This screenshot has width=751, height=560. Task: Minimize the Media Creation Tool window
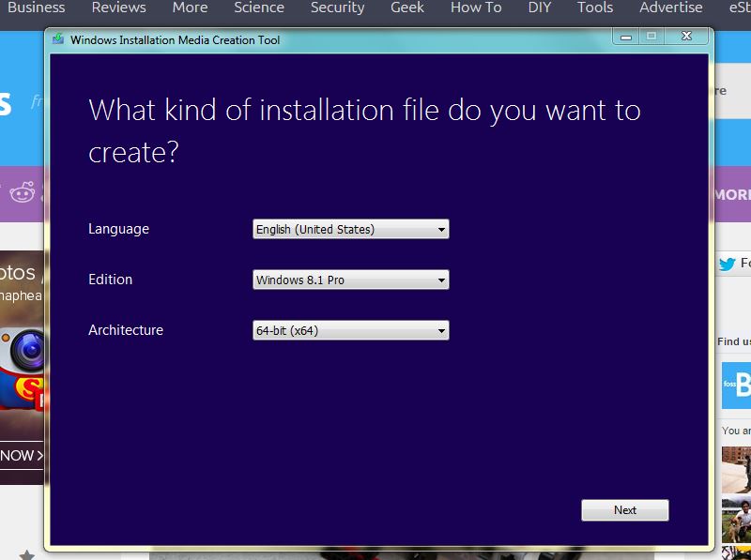tap(626, 37)
